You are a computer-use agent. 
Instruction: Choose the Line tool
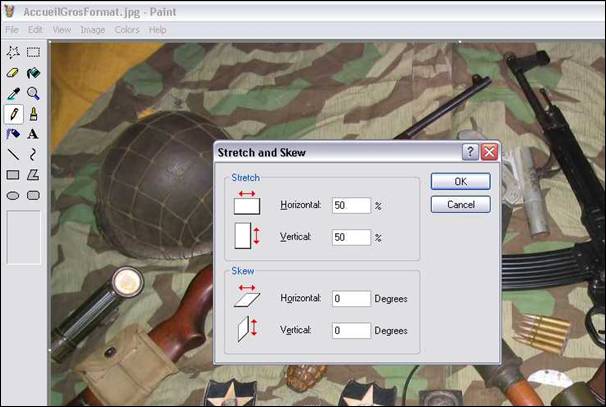pyautogui.click(x=13, y=155)
